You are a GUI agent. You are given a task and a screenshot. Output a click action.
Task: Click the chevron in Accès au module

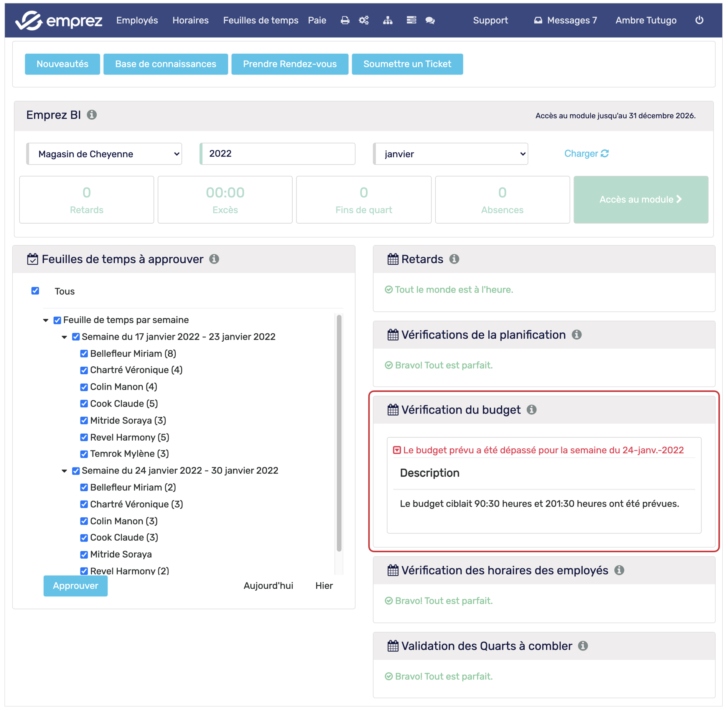[x=679, y=199]
